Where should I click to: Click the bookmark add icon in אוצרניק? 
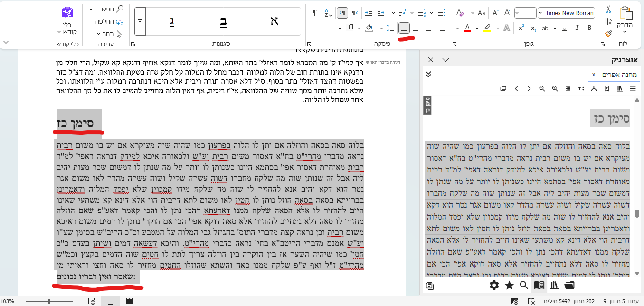[607, 89]
